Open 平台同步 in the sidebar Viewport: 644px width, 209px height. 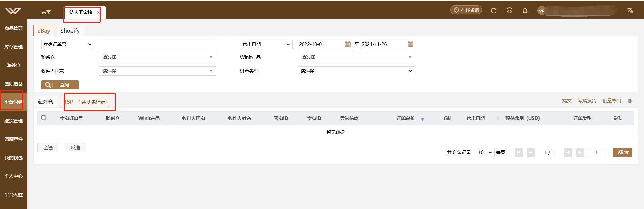click(13, 102)
